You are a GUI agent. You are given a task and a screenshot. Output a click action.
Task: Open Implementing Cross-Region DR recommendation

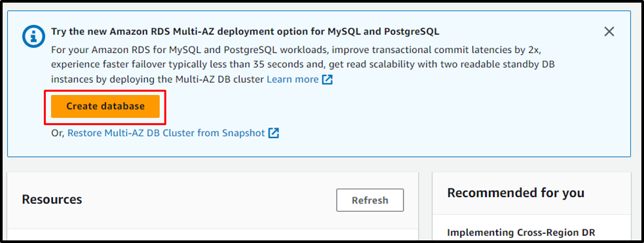(x=521, y=233)
